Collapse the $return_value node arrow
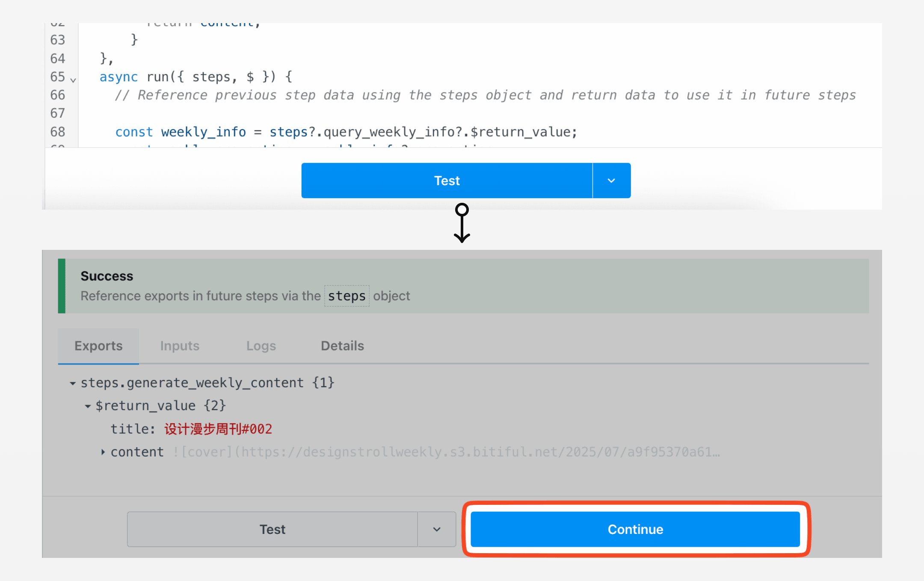 (88, 406)
